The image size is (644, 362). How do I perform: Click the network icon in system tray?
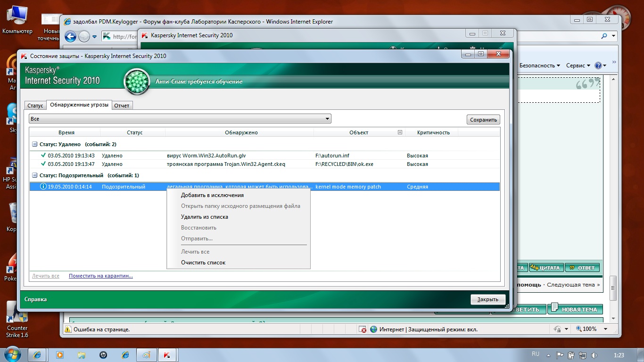pos(583,355)
